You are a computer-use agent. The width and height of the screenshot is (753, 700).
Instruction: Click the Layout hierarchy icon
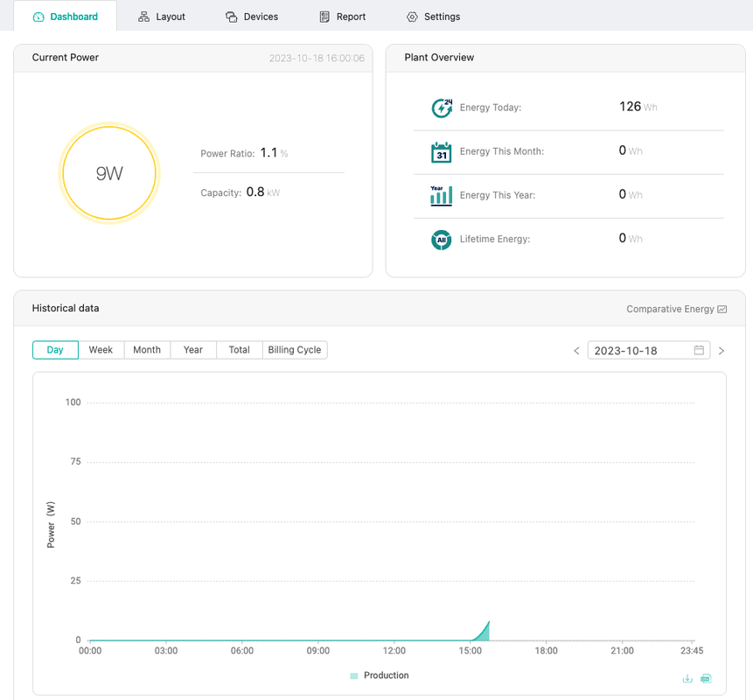pos(143,17)
